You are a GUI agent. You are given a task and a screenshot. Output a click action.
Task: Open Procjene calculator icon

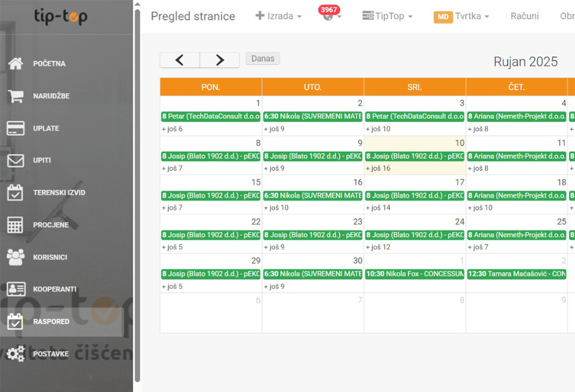coord(15,225)
